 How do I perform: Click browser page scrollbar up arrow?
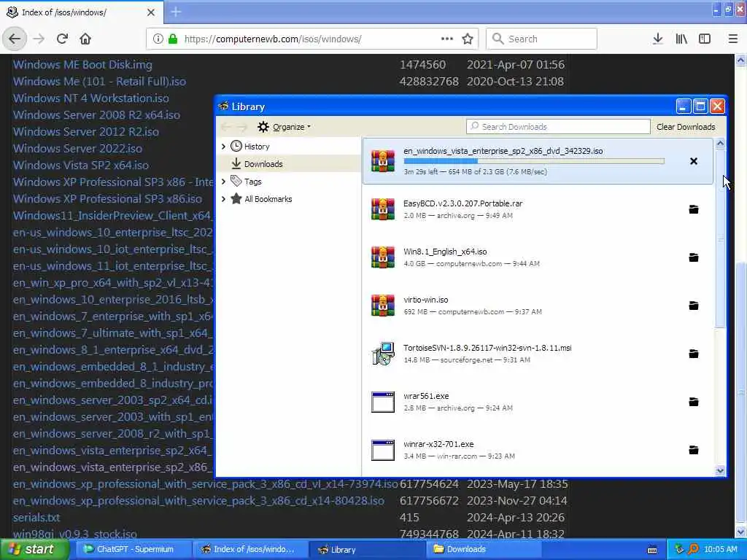pos(740,60)
